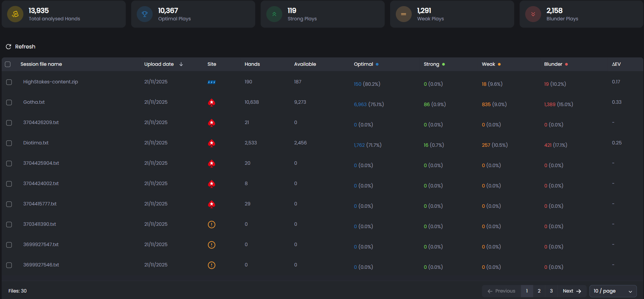Open the Gotha.txt session
The image size is (644, 299).
34,102
